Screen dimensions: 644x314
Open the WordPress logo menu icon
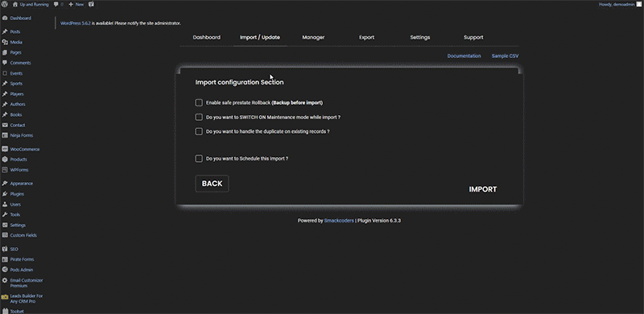(x=5, y=4)
